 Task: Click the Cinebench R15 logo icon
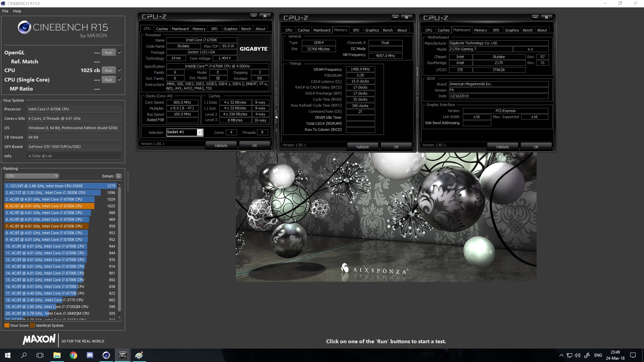tap(24, 27)
